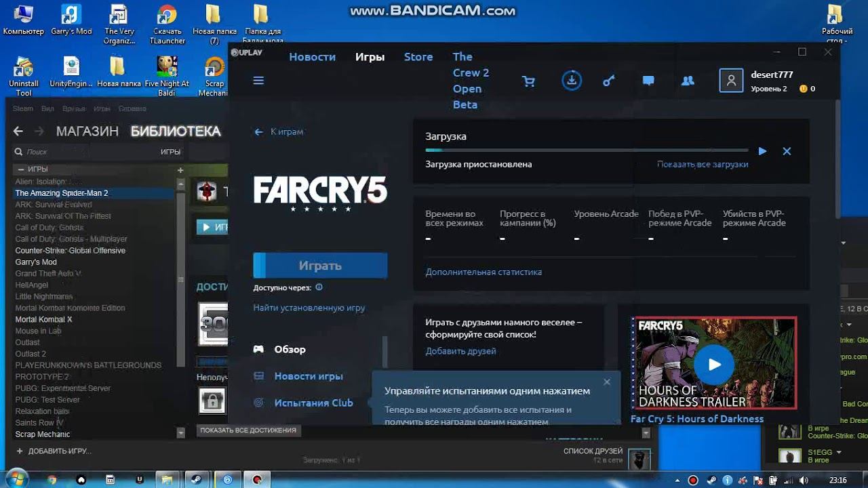
Task: Click ДОБАВИТЬ ИГРУ in Steam
Action: (60, 451)
